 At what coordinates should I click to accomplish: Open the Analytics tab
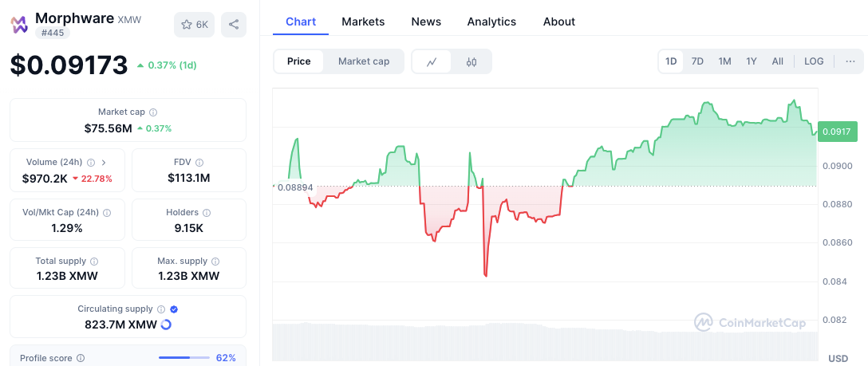click(x=491, y=22)
